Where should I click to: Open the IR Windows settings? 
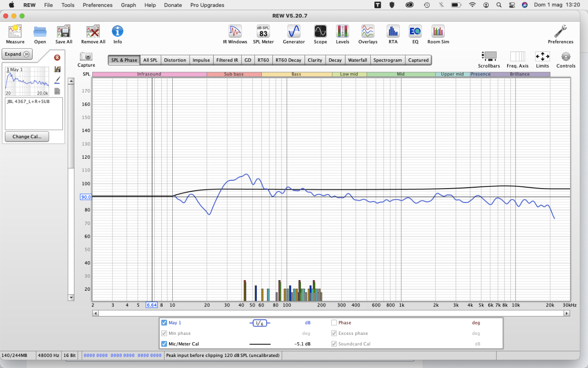[x=235, y=34]
